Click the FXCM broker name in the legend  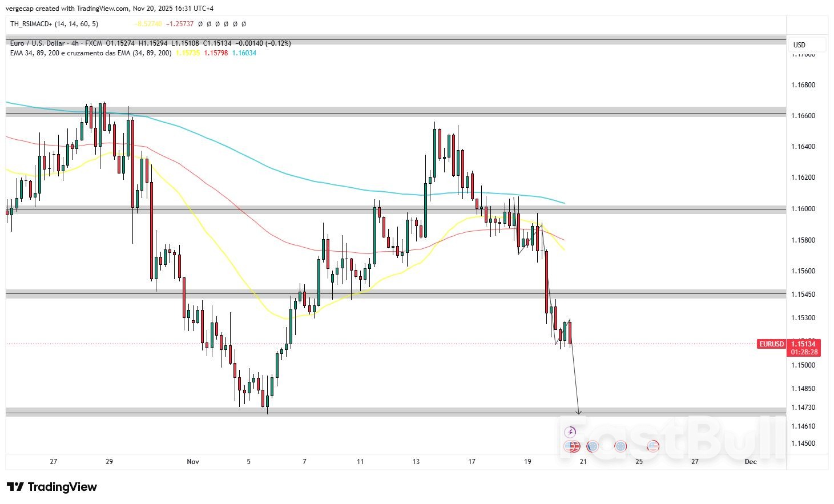(93, 43)
